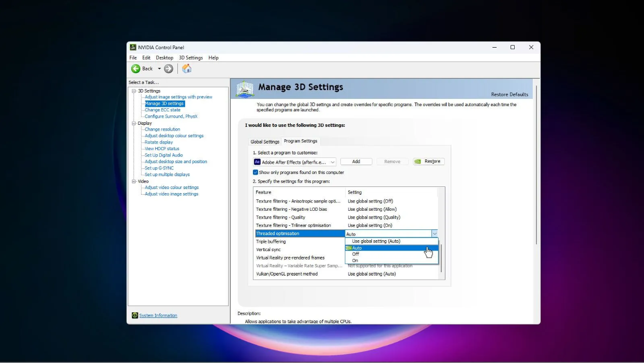The height and width of the screenshot is (363, 644).
Task: Click the Forward navigation arrow icon
Action: pyautogui.click(x=169, y=68)
